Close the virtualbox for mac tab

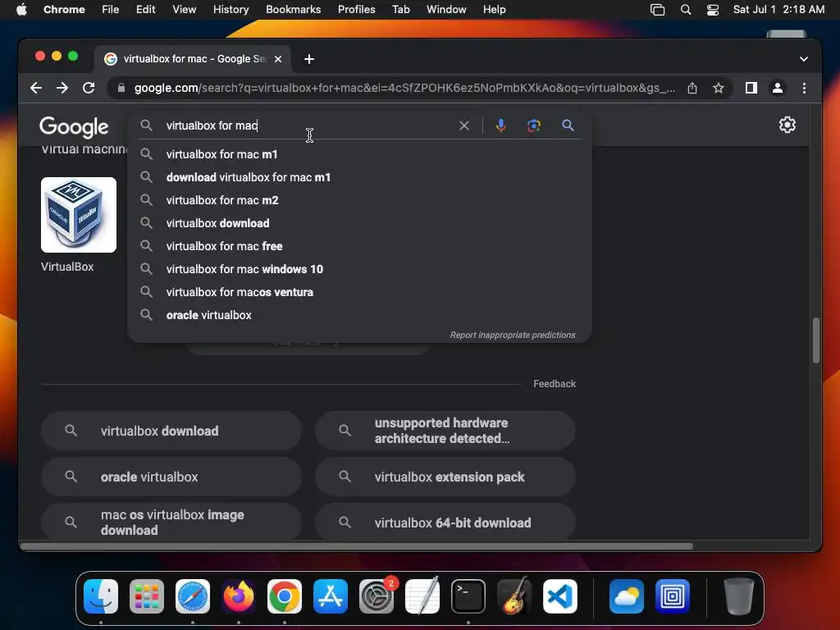(x=278, y=59)
